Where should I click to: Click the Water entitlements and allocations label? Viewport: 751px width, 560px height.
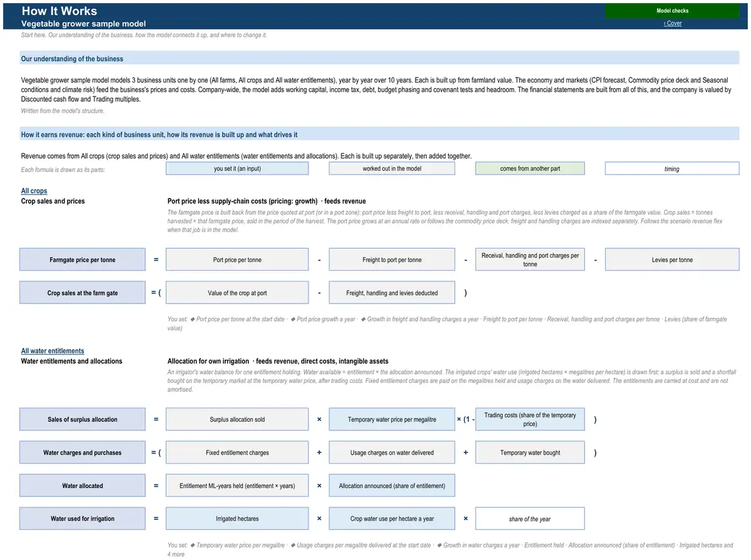(x=72, y=361)
